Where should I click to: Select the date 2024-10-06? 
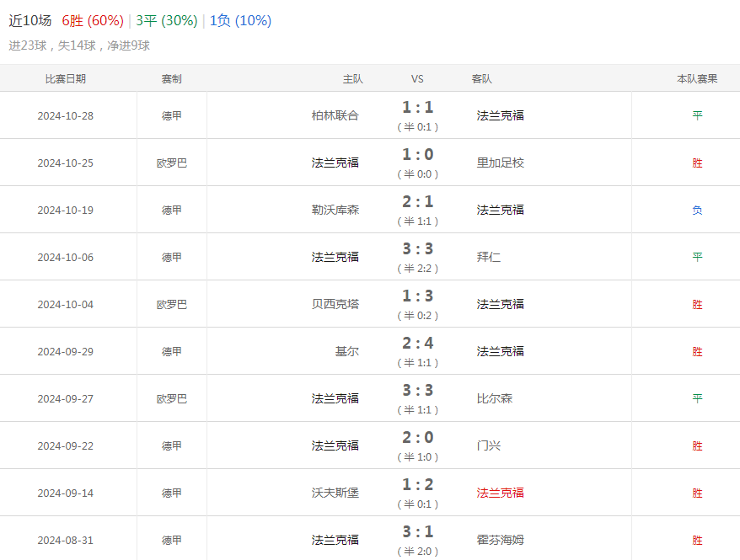click(66, 258)
